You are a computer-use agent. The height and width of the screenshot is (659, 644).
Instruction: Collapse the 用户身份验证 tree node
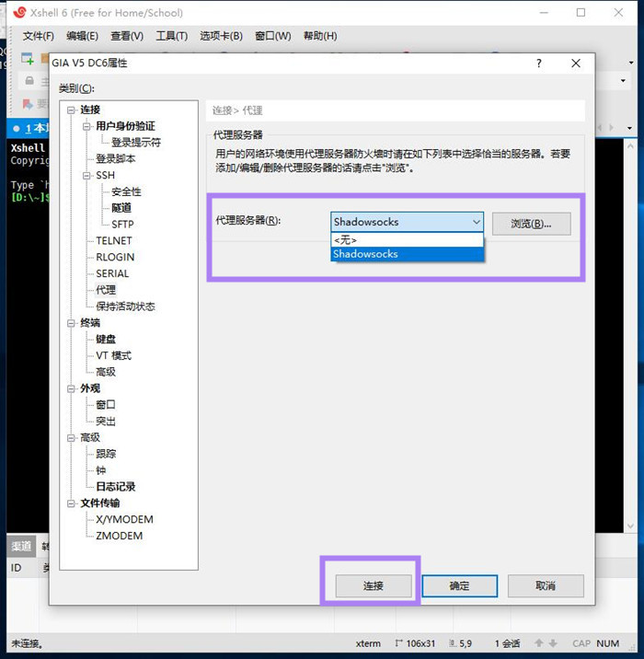pyautogui.click(x=86, y=126)
